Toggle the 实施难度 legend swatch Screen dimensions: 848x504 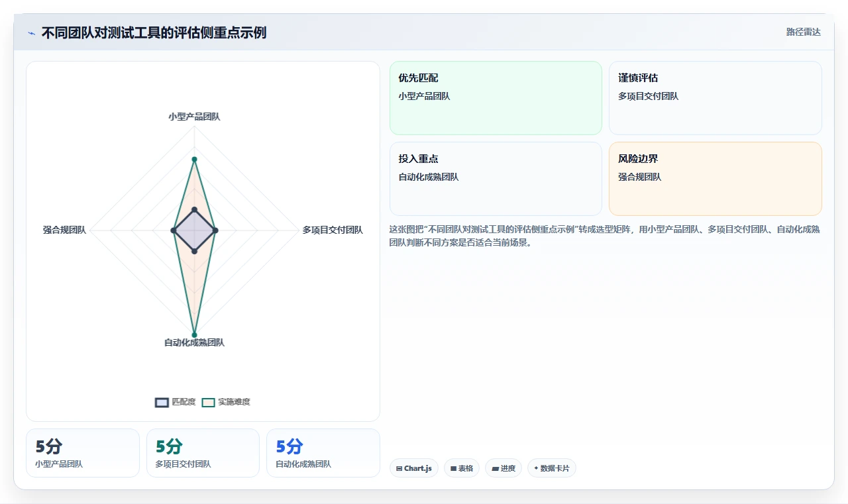209,402
